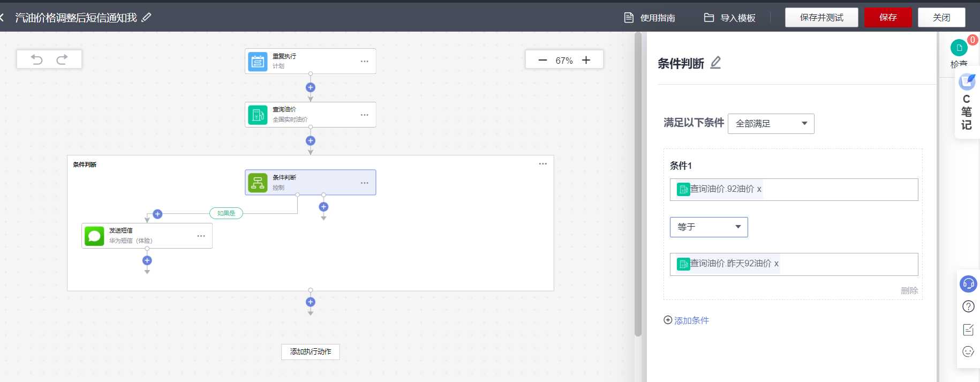Image resolution: width=980 pixels, height=382 pixels.
Task: Click 删除 to remove 条件1
Action: click(x=909, y=290)
